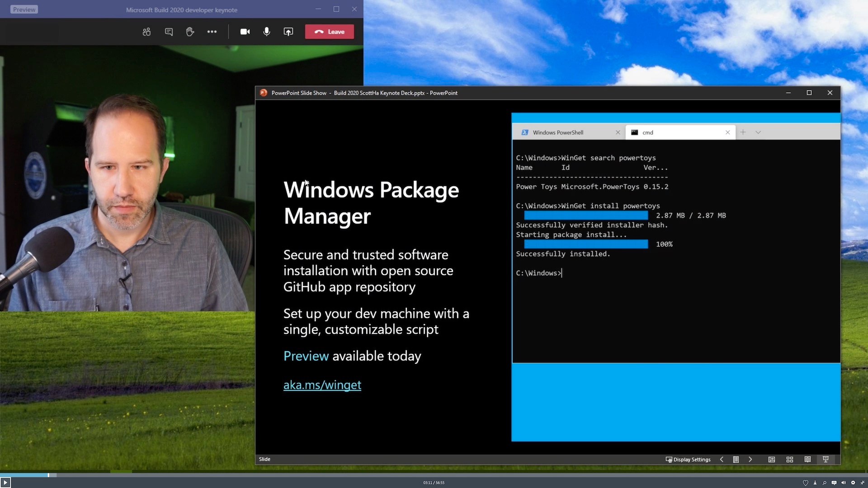Viewport: 868px width, 488px height.
Task: Minimize the Teams meeting window
Action: click(318, 9)
